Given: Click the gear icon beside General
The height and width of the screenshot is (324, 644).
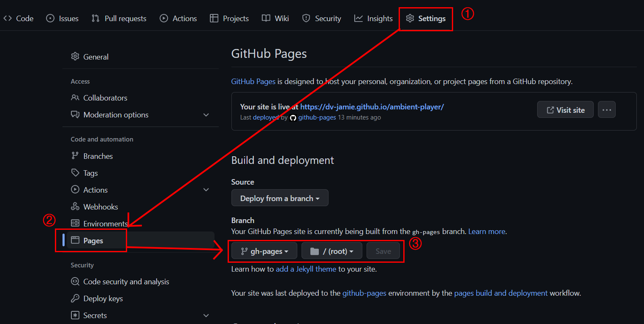Looking at the screenshot, I should click(x=75, y=57).
